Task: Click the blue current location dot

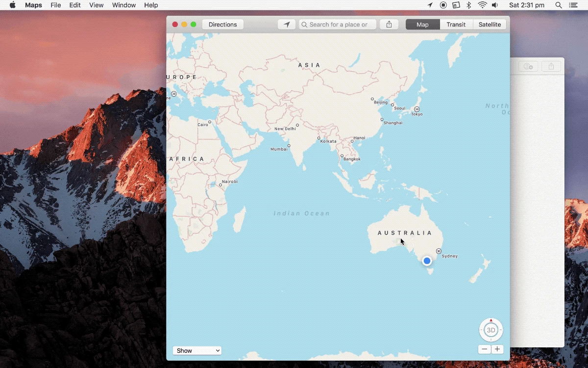Action: click(427, 261)
